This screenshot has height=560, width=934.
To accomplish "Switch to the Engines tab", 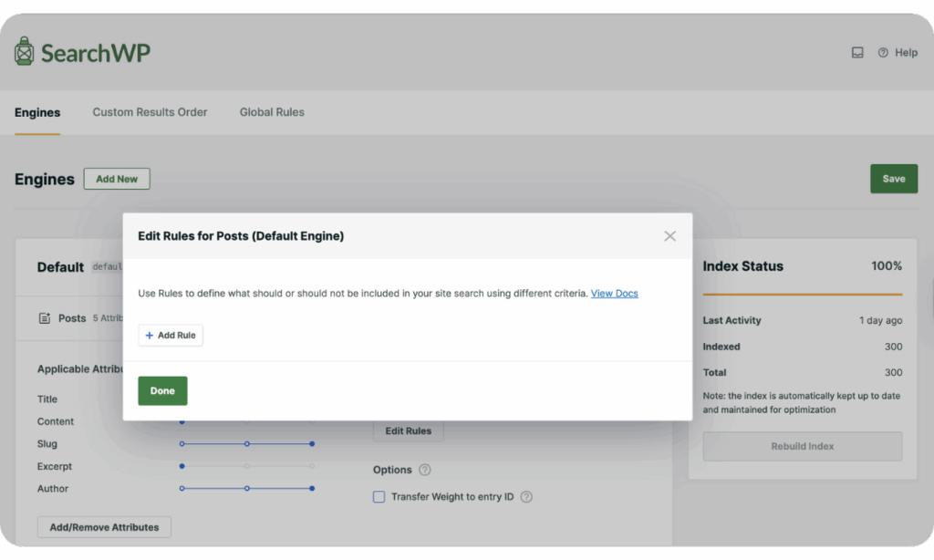I will [36, 112].
